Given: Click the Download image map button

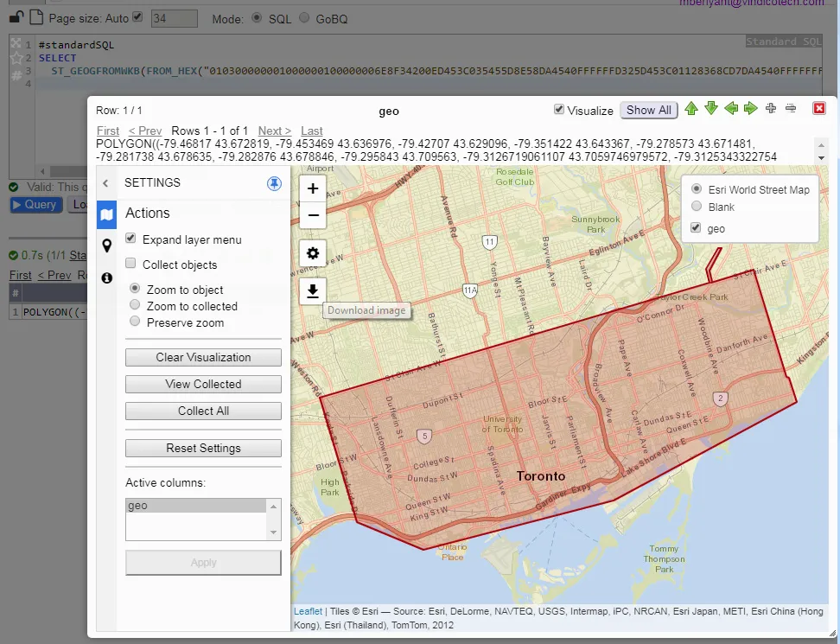Looking at the screenshot, I should (x=313, y=292).
